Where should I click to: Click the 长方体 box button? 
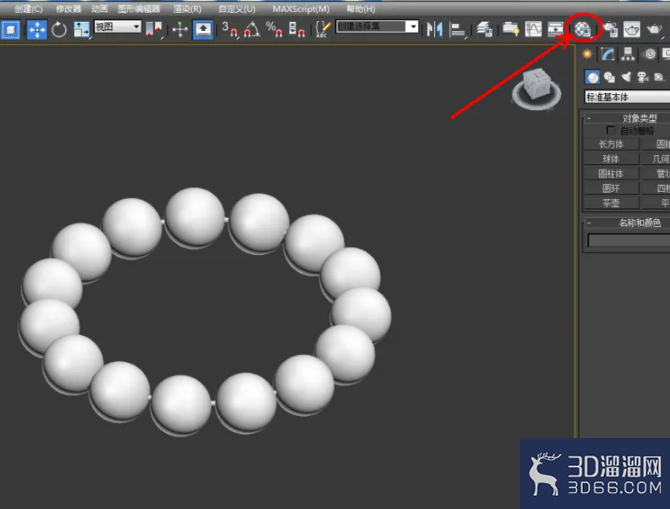[611, 144]
